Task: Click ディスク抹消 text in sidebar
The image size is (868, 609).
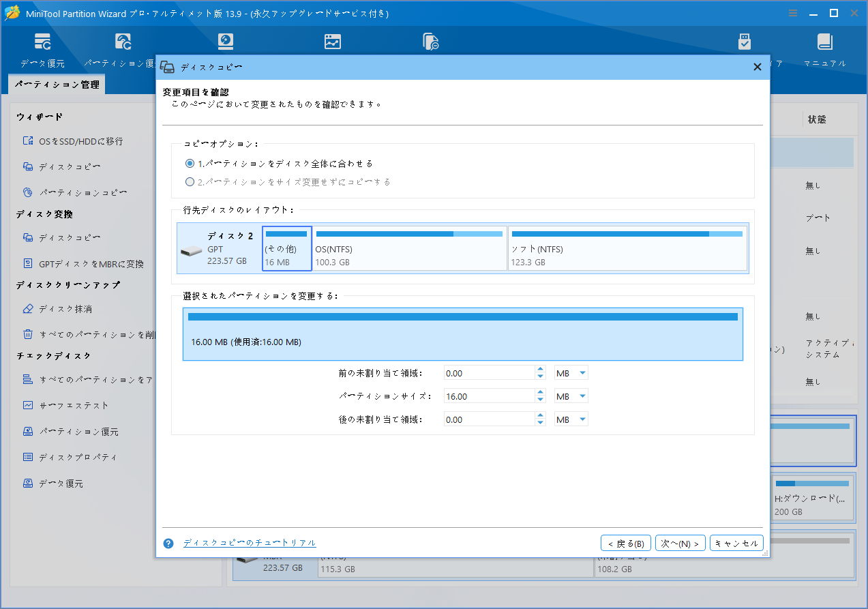Action: pos(65,308)
